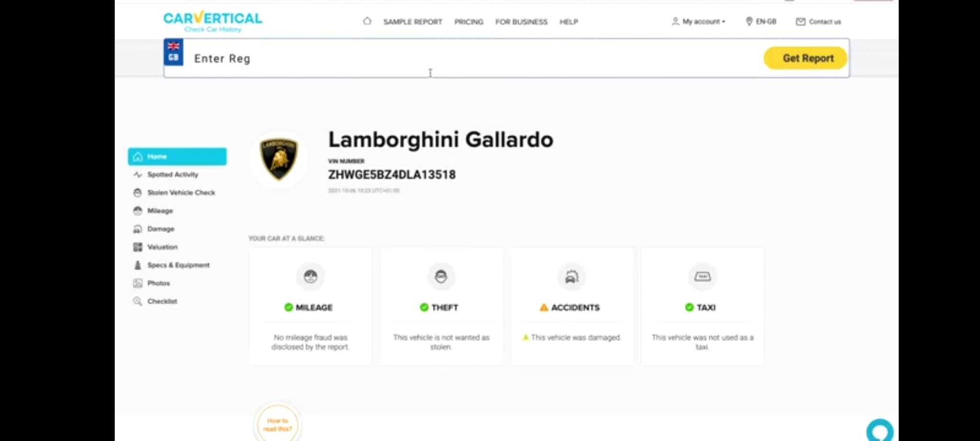The width and height of the screenshot is (980, 441).
Task: Click the Accidents car icon
Action: (x=572, y=276)
